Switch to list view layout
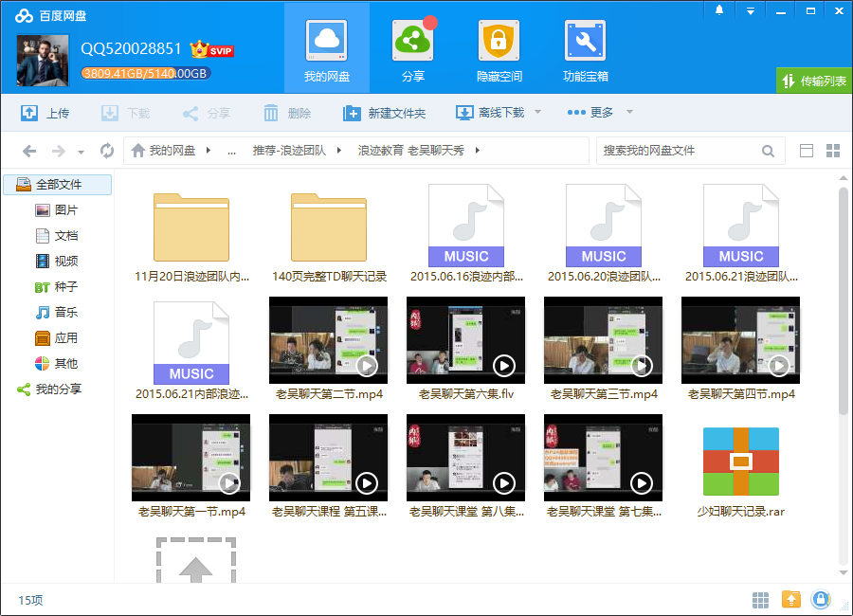This screenshot has height=616, width=853. click(x=807, y=151)
